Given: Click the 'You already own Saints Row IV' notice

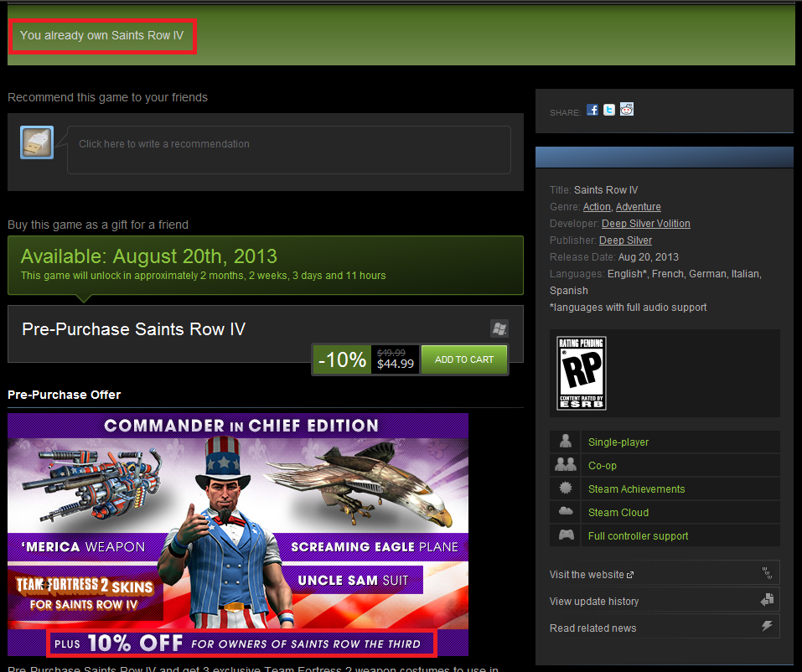Looking at the screenshot, I should pos(101,35).
